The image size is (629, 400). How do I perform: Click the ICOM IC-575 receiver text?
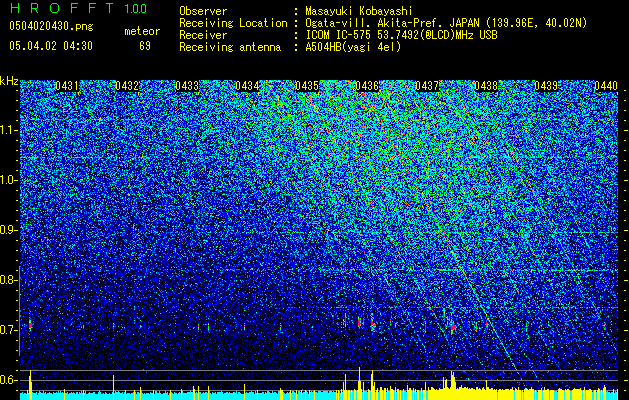click(x=401, y=35)
